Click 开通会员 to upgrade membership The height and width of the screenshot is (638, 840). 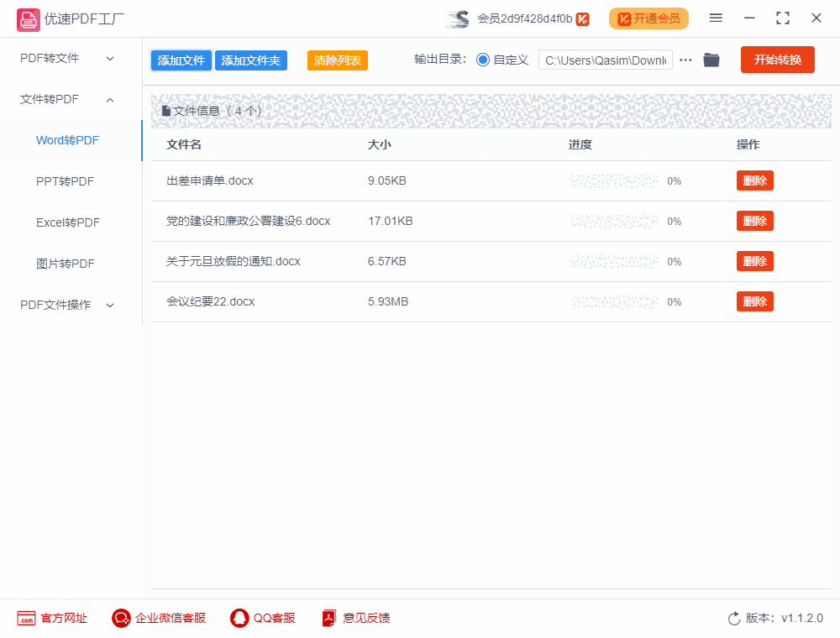coord(648,18)
